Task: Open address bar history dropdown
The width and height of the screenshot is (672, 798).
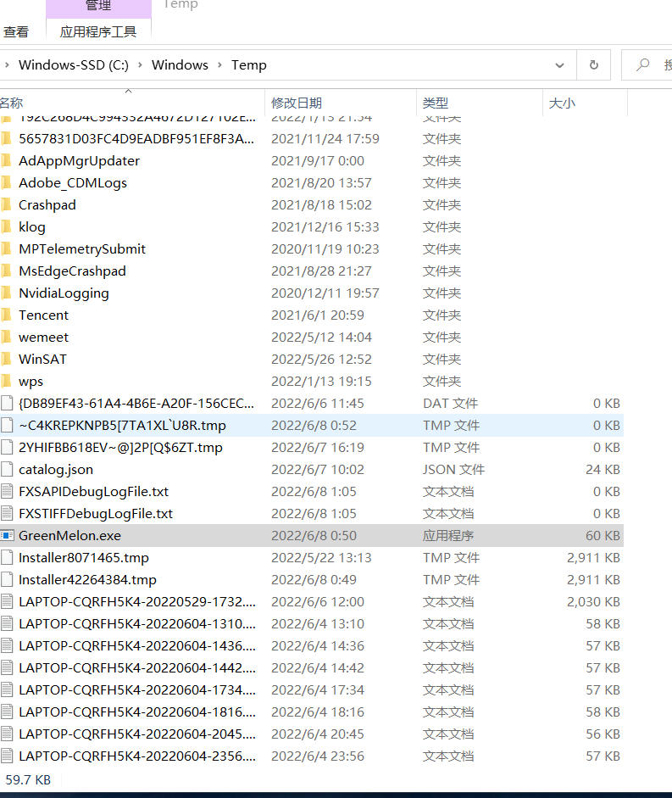Action: click(559, 65)
